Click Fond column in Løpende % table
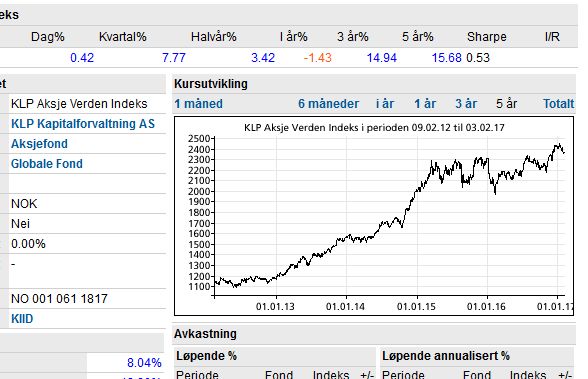 [279, 375]
